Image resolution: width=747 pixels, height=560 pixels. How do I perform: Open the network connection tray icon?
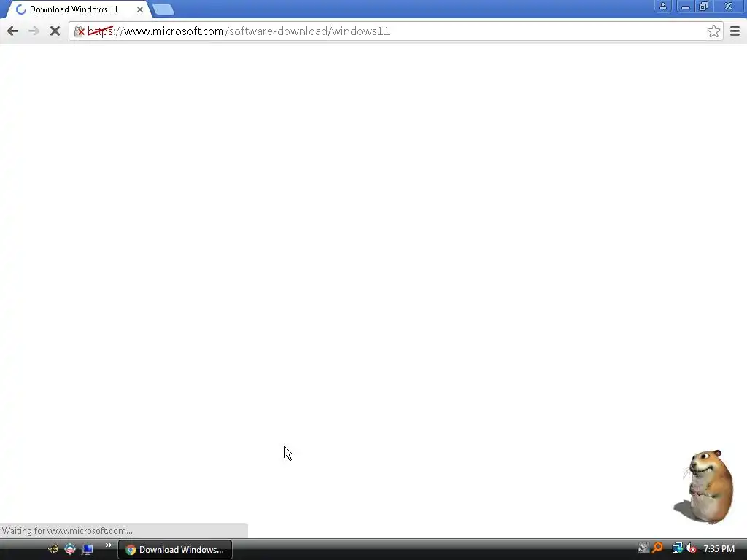[x=677, y=548]
